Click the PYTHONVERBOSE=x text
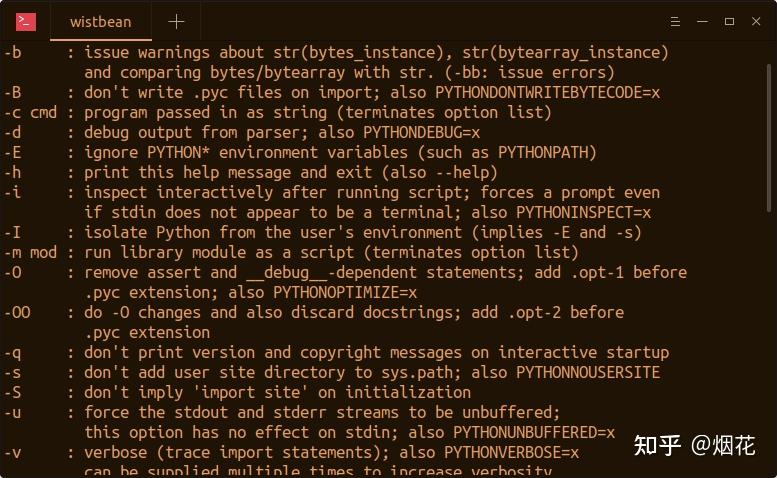 511,452
